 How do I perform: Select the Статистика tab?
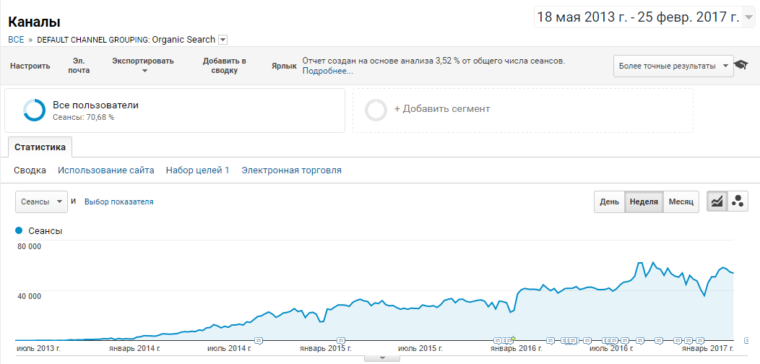point(40,147)
